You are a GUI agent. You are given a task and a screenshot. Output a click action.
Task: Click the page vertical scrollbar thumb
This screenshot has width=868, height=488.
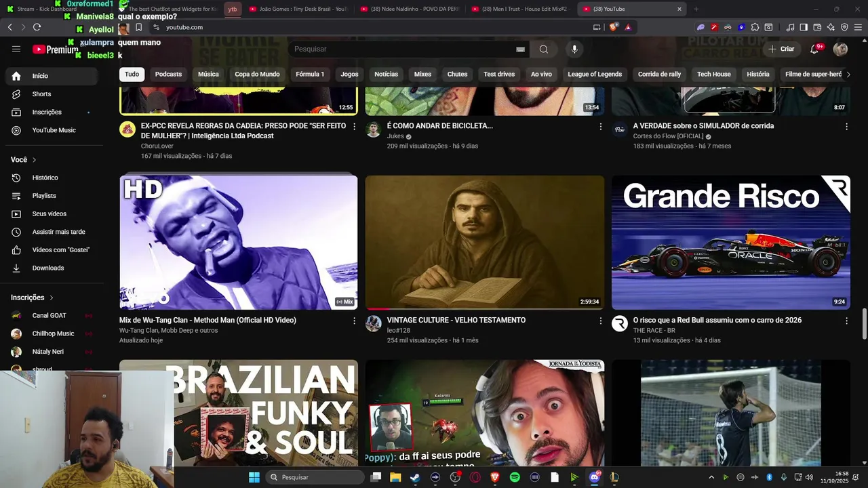(864, 324)
